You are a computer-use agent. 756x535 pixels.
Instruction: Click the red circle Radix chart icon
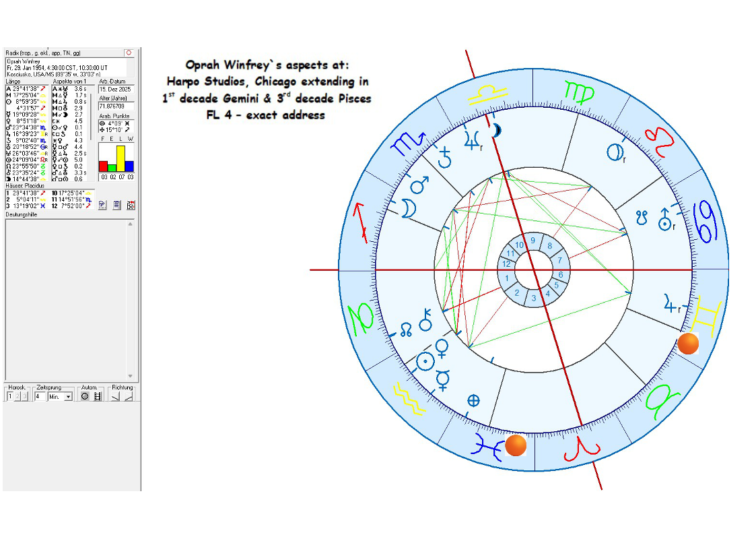pyautogui.click(x=129, y=53)
